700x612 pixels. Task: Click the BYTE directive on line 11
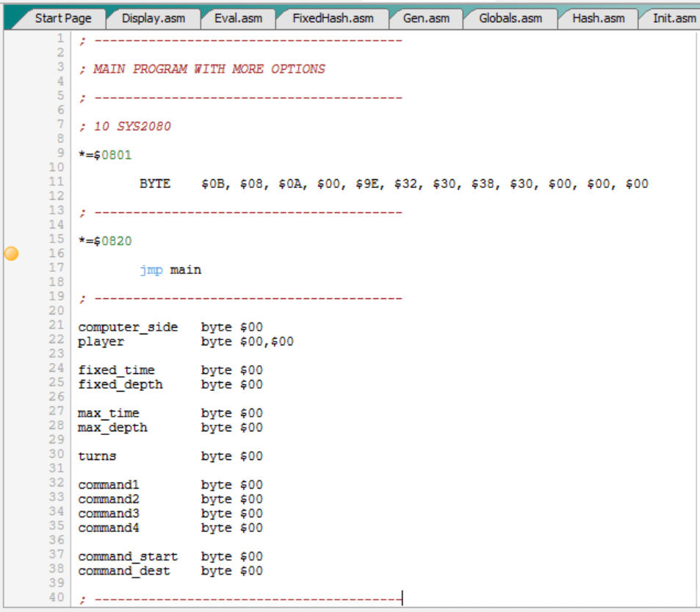coord(155,184)
